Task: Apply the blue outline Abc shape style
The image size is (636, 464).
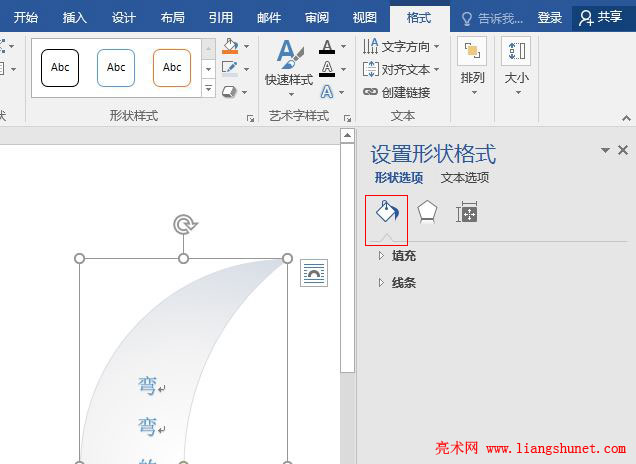Action: point(116,68)
